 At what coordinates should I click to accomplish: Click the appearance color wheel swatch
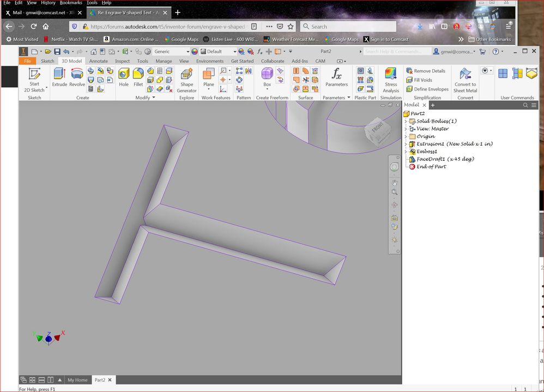(x=195, y=51)
